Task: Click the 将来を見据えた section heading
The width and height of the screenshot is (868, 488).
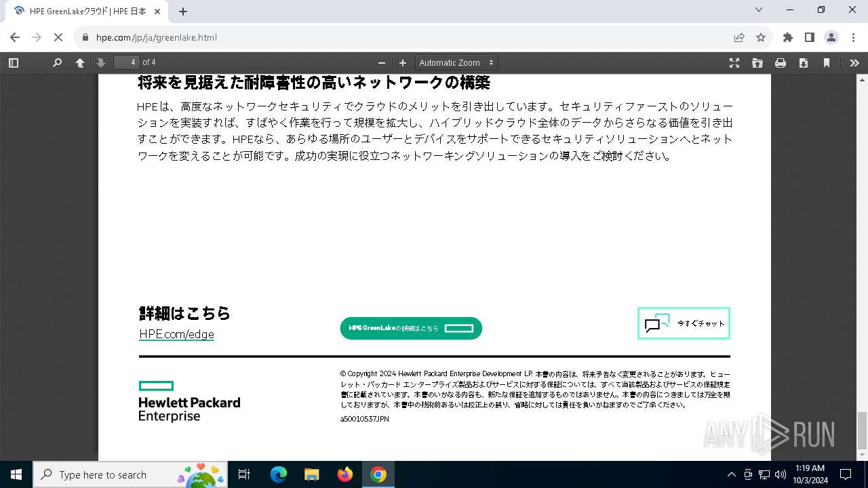Action: pyautogui.click(x=314, y=83)
